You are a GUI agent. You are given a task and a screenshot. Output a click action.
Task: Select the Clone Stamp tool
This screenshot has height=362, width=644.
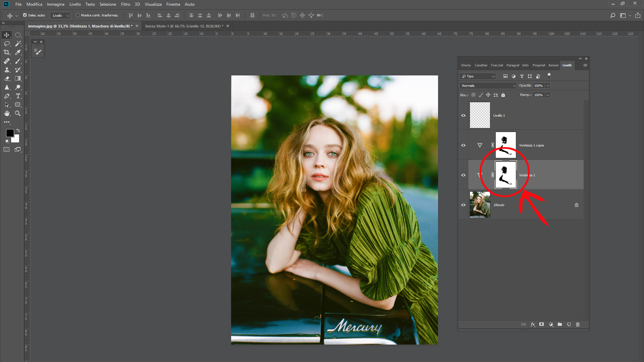click(7, 70)
